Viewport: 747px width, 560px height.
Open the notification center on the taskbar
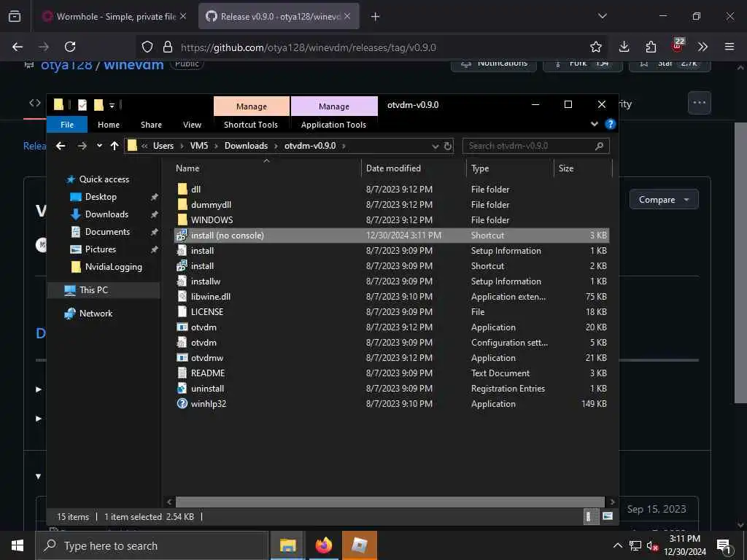coord(724,545)
